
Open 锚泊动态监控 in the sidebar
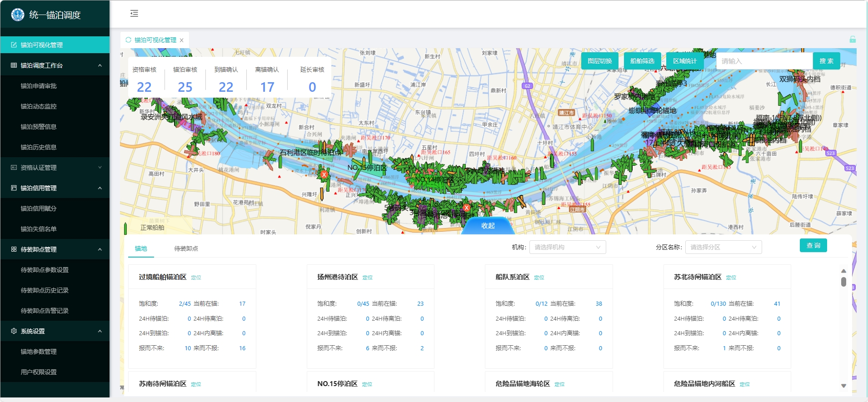(39, 106)
